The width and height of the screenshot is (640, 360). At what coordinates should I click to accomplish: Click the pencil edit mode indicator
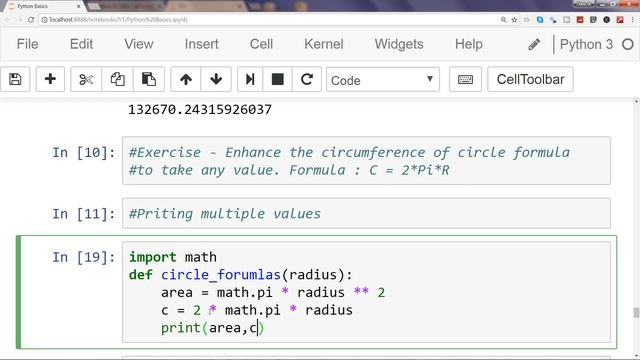pos(534,44)
